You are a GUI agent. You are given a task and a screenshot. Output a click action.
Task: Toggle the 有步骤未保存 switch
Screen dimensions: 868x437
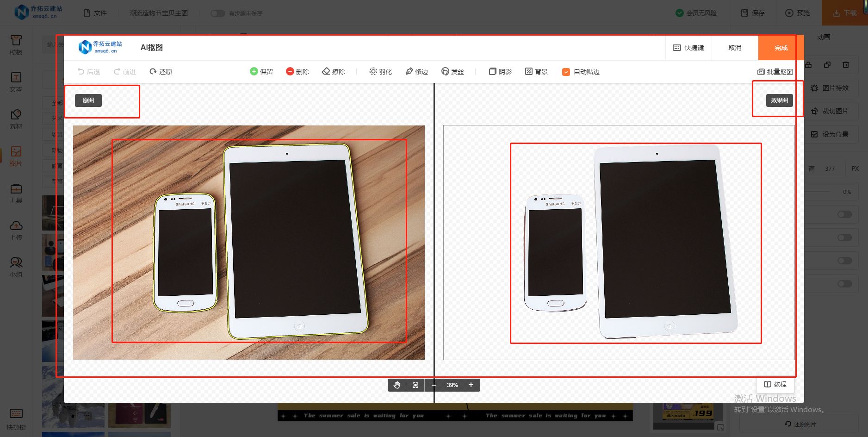coord(217,13)
